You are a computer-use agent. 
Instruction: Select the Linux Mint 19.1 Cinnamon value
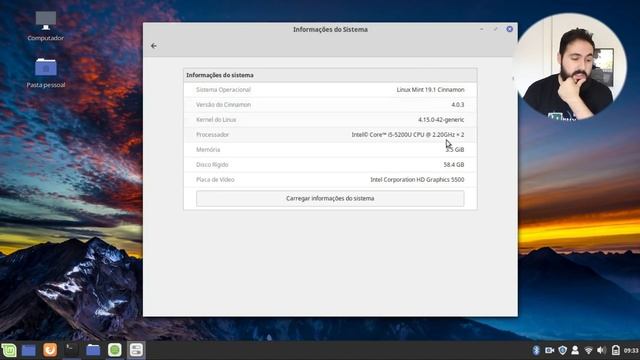(430, 89)
